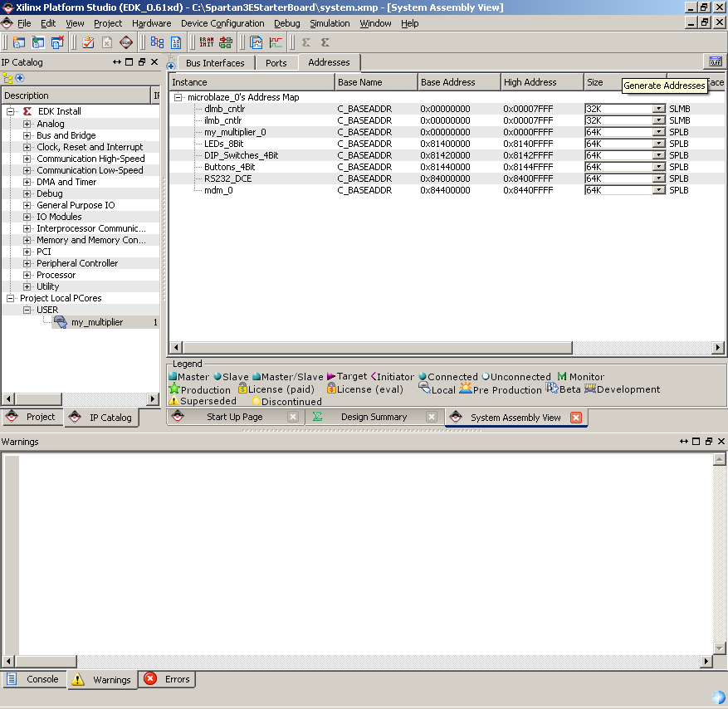Collapse the EDK Install tree
728x709 pixels.
[x=10, y=111]
